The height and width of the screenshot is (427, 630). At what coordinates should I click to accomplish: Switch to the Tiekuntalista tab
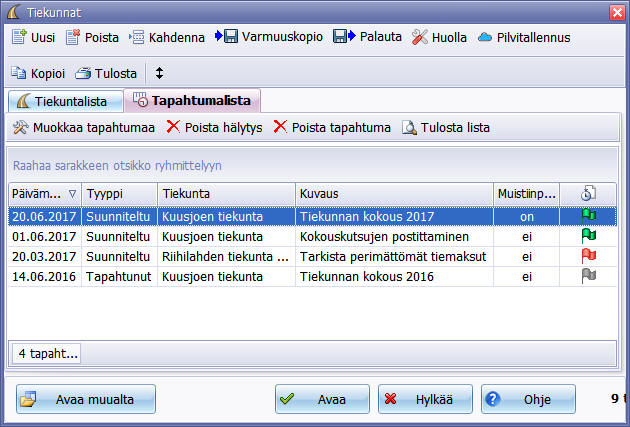(66, 101)
